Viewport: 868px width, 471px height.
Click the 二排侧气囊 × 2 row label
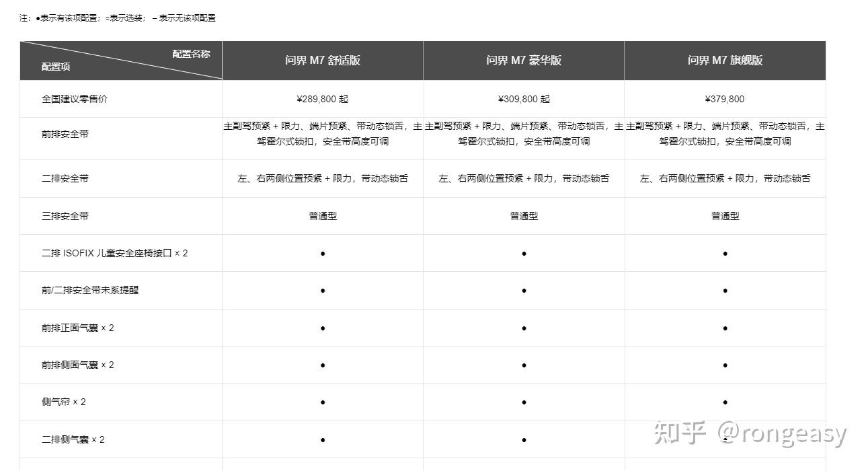click(x=73, y=439)
